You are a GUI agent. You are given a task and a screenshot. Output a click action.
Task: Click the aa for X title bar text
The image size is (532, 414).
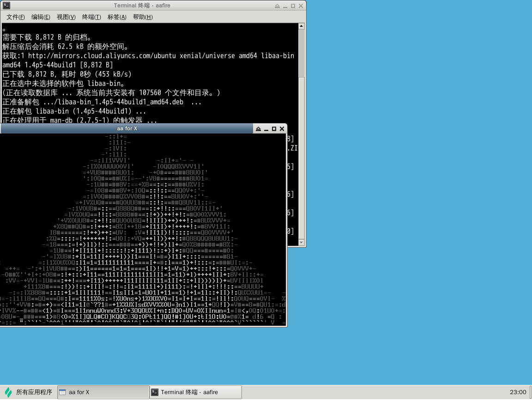pyautogui.click(x=127, y=128)
